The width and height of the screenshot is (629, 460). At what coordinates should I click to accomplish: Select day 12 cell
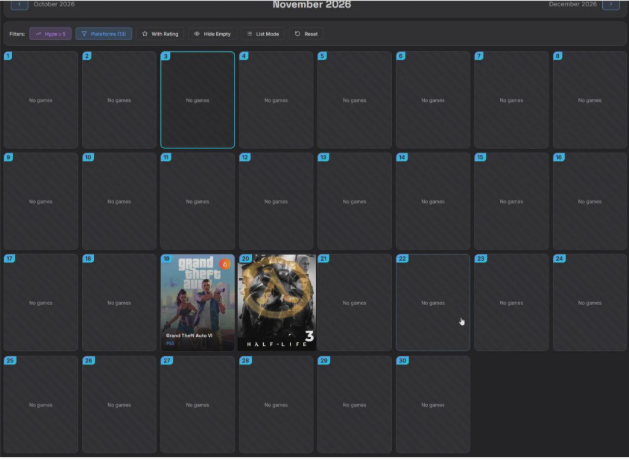pos(276,201)
